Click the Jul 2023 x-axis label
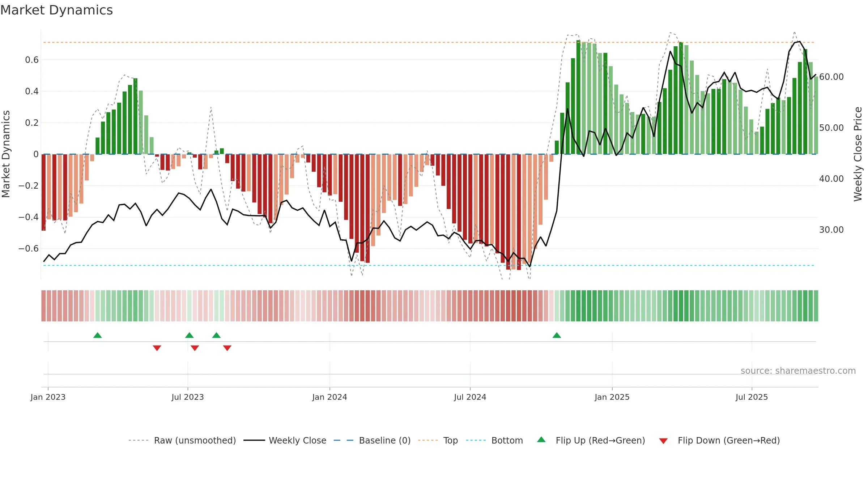Viewport: 868px width, 488px height. [x=188, y=397]
